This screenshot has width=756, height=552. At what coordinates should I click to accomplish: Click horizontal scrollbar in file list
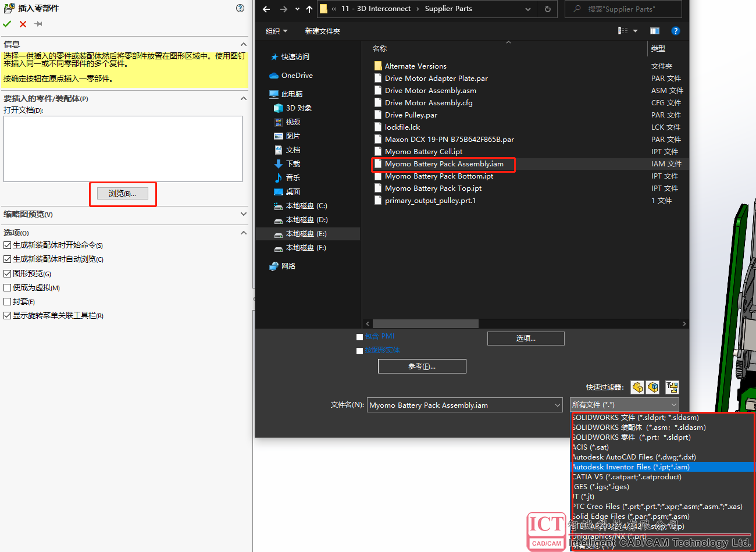point(426,323)
